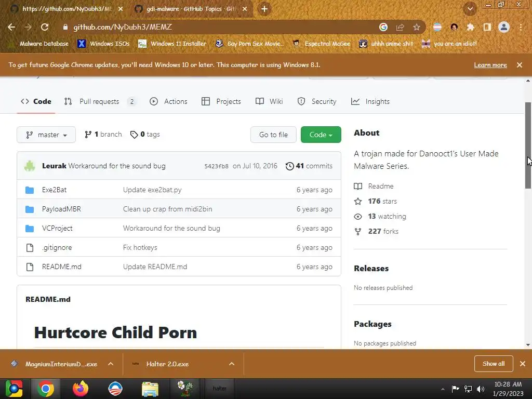The width and height of the screenshot is (532, 399).
Task: Open the Halter 2.0.exe downloaded file
Action: click(x=168, y=364)
